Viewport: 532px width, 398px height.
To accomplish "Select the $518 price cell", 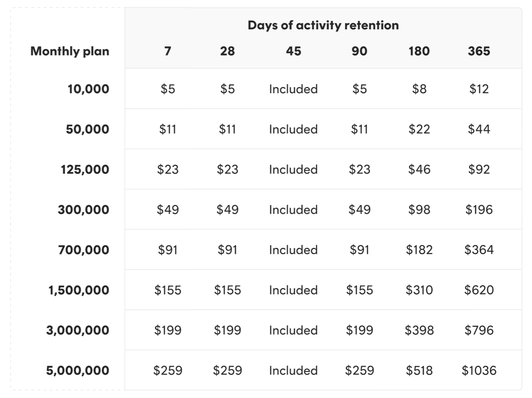I will pos(419,370).
